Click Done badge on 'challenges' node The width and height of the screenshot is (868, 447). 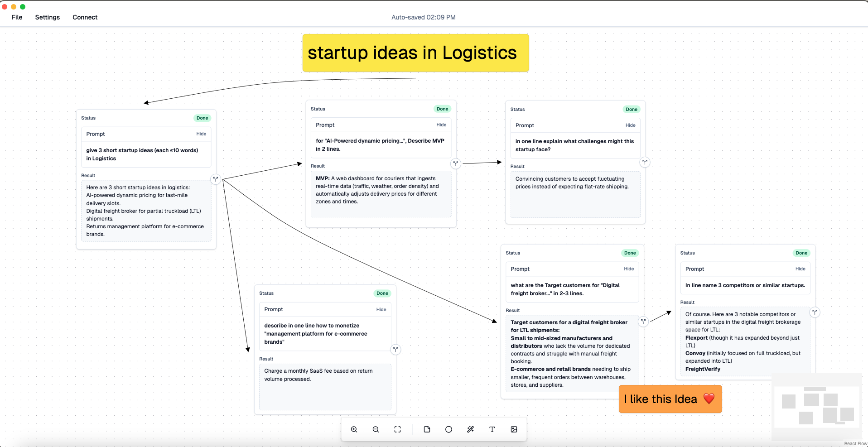(631, 110)
